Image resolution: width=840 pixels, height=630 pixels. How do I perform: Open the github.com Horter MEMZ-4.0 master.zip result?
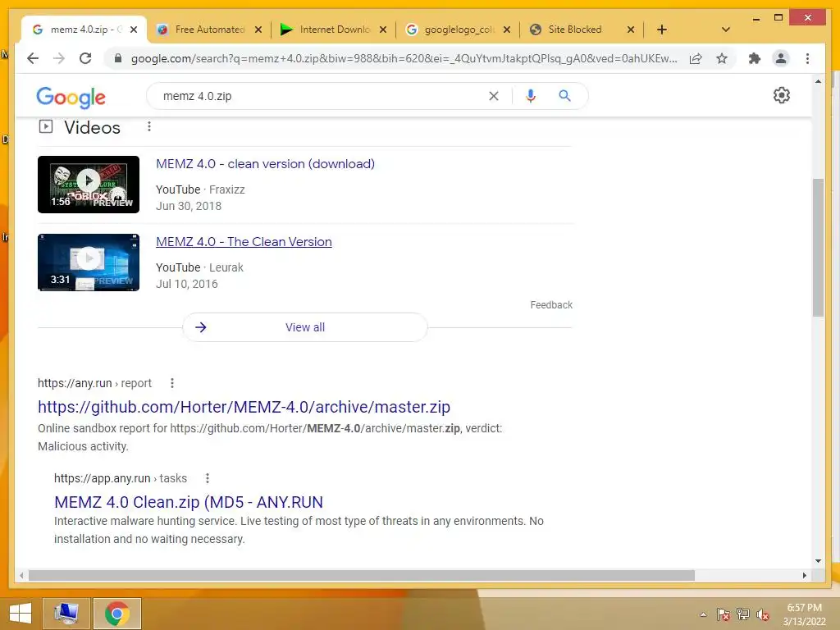244,407
